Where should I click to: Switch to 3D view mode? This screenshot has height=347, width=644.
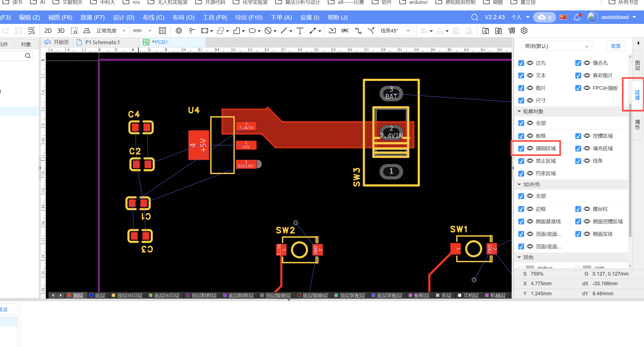tap(61, 31)
